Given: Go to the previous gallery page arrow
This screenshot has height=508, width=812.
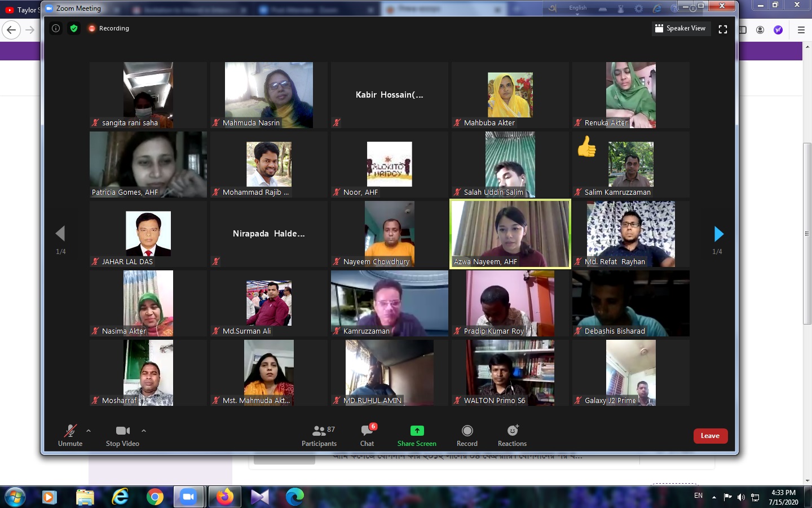Looking at the screenshot, I should (60, 234).
